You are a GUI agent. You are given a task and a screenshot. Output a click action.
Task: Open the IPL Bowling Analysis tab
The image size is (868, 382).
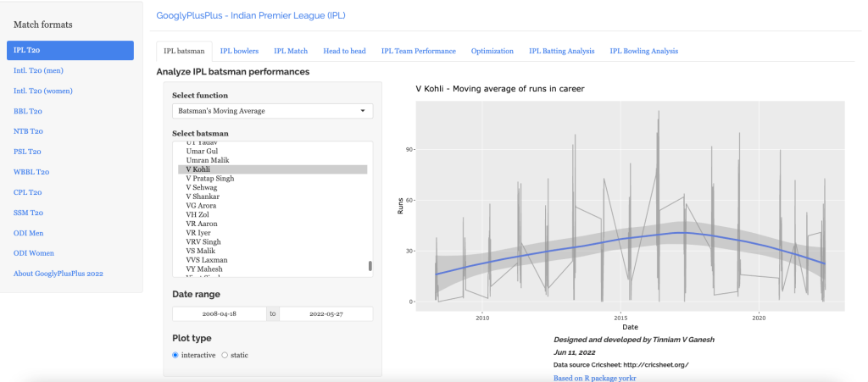643,51
